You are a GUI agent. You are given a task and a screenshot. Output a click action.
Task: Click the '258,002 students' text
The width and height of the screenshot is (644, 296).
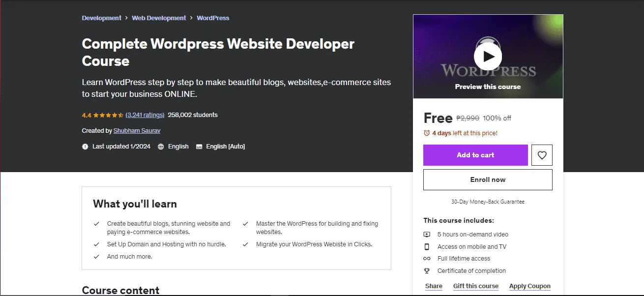(193, 115)
